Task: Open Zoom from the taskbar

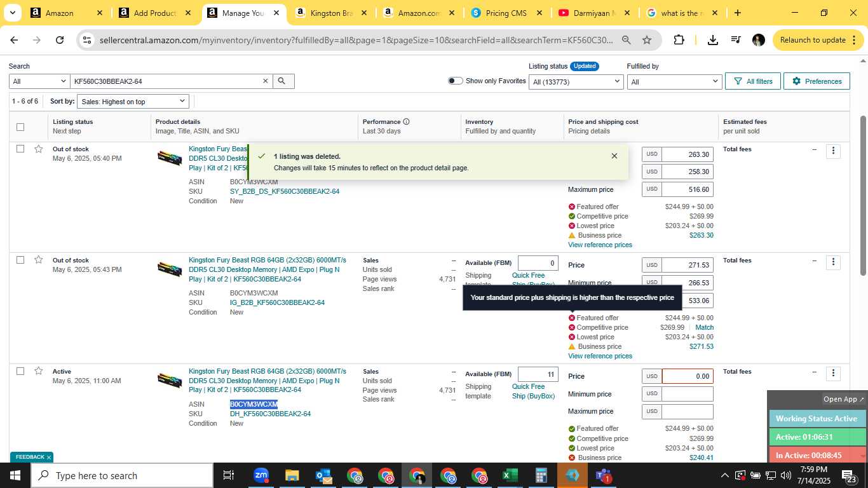Action: [x=261, y=475]
